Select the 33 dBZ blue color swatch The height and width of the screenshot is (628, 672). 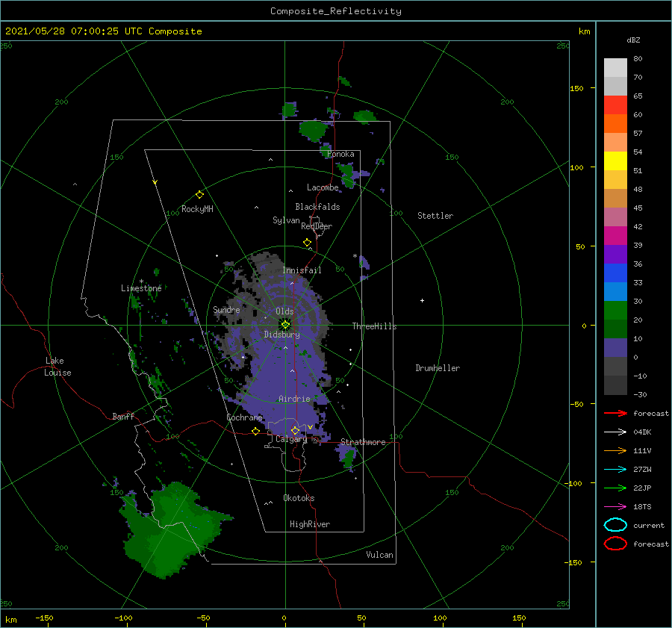[615, 273]
